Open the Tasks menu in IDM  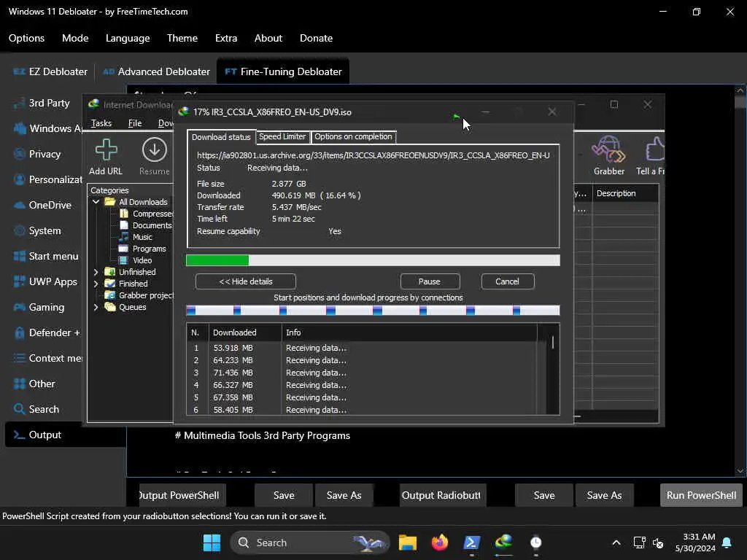click(101, 123)
